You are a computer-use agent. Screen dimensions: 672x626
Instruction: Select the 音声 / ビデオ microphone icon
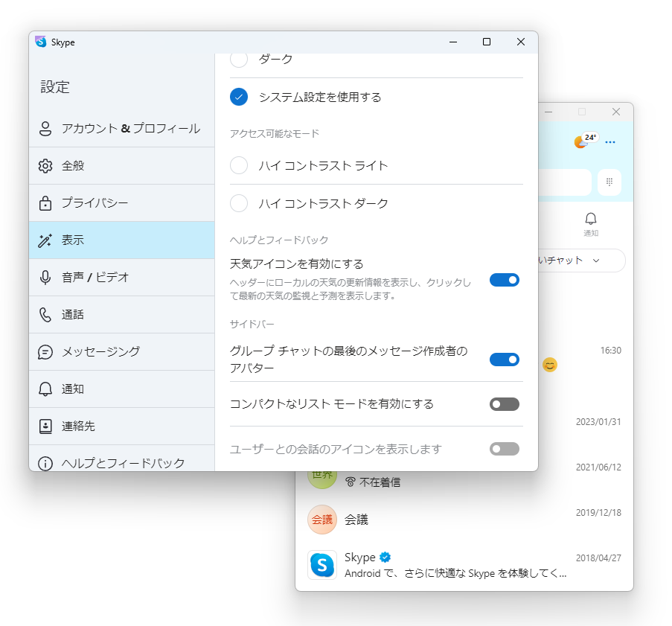44,277
